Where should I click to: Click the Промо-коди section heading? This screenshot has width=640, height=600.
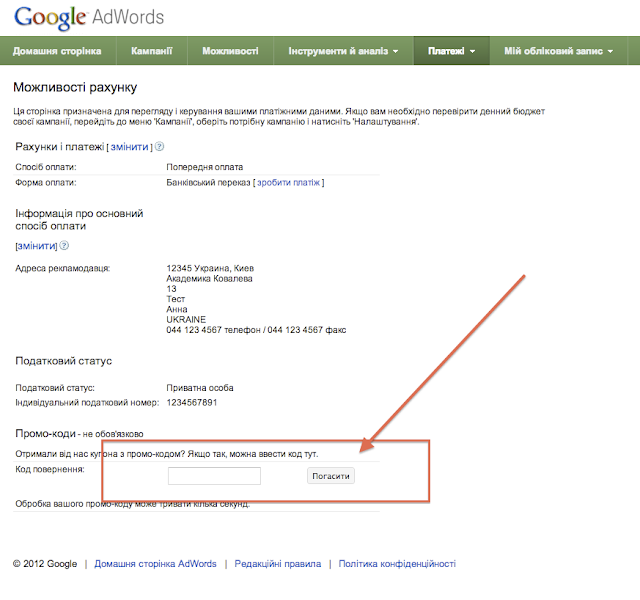pyautogui.click(x=46, y=433)
